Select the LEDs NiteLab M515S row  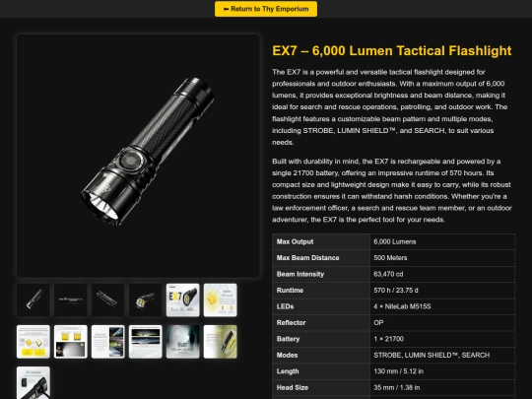393,306
